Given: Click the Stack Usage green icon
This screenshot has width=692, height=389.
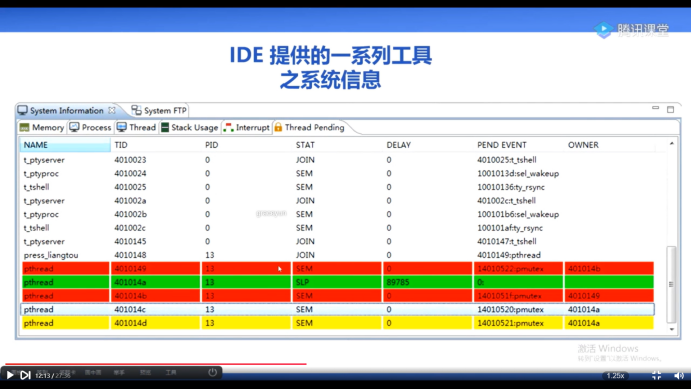Looking at the screenshot, I should [165, 128].
